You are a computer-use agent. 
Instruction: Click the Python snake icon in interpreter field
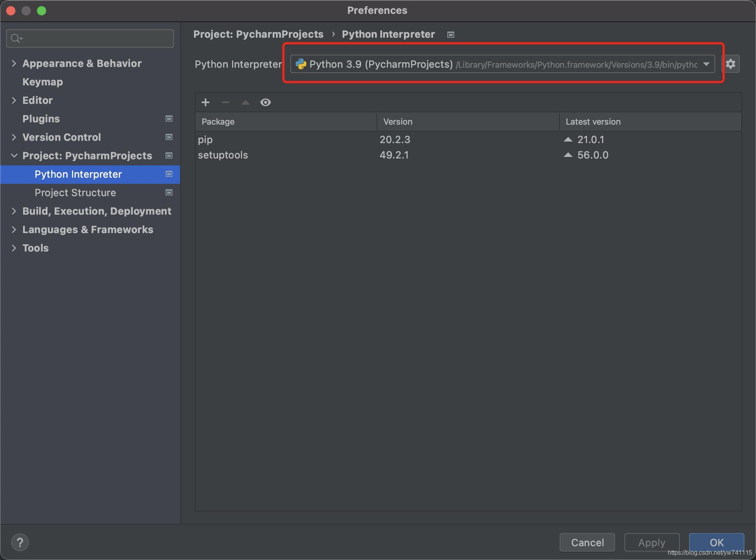tap(300, 64)
